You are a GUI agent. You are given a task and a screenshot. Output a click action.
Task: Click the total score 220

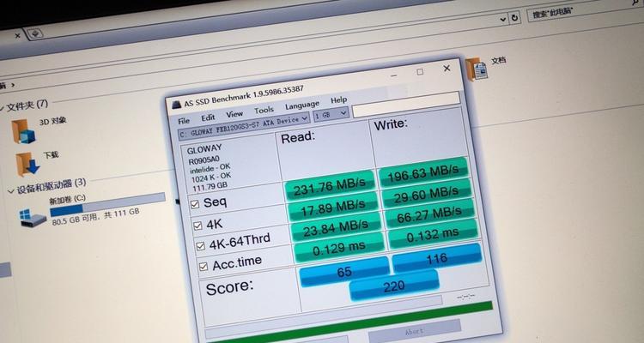point(394,286)
